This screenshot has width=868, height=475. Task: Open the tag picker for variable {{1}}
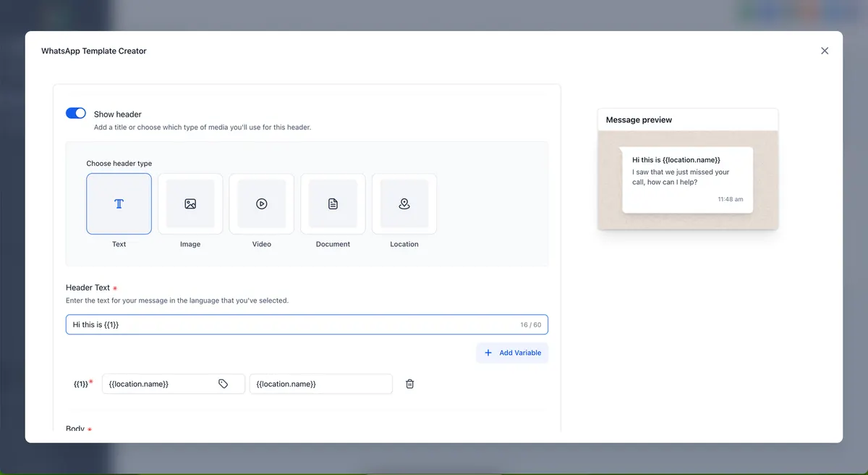pyautogui.click(x=224, y=384)
